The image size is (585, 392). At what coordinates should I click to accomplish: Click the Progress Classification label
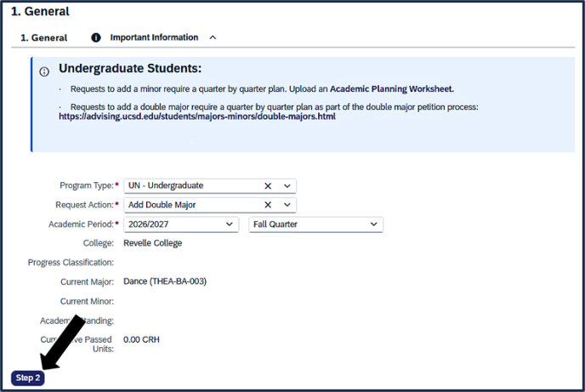point(71,263)
